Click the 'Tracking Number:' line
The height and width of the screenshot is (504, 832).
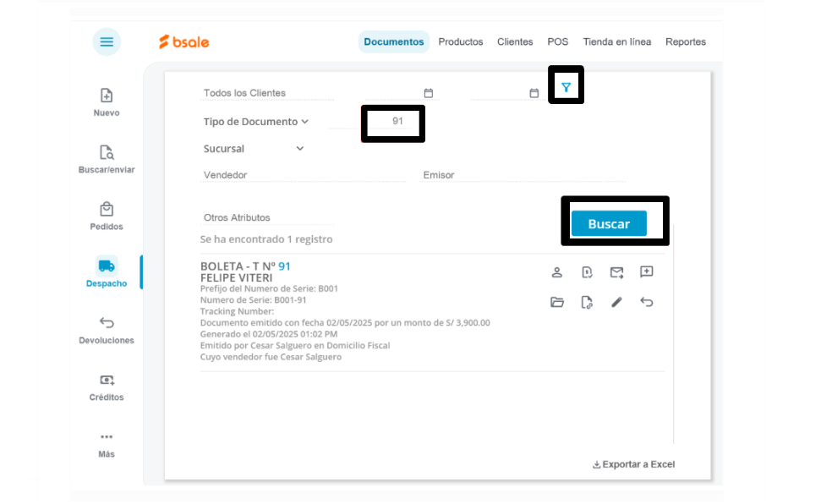pos(238,311)
